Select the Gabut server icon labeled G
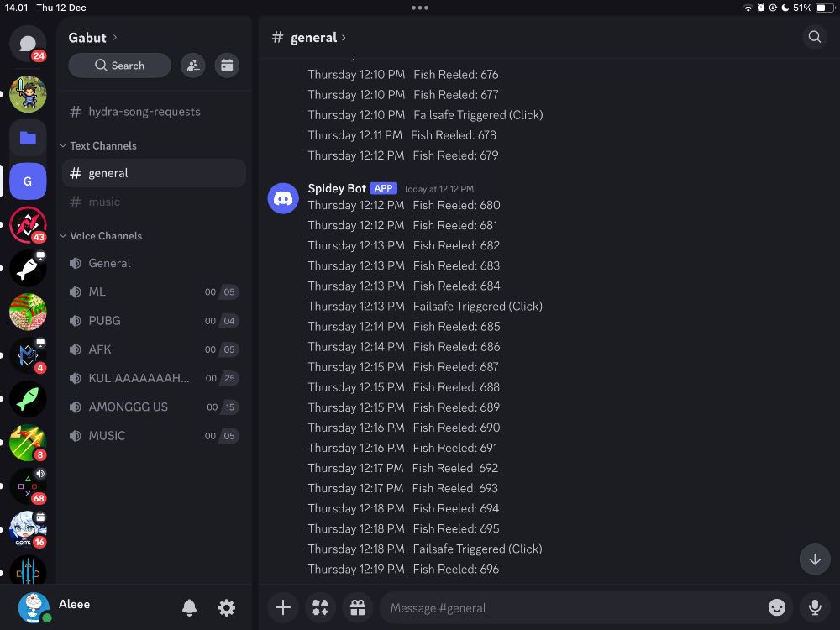Viewport: 840px width, 630px height. click(28, 181)
